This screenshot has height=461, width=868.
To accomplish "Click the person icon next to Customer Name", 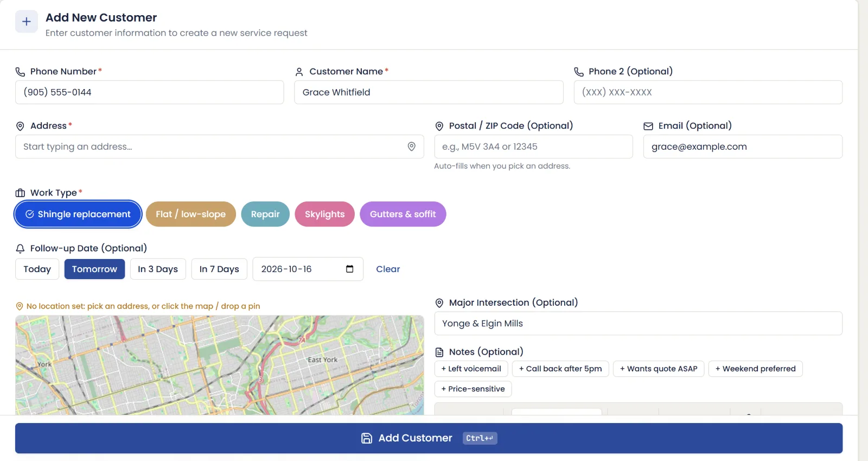I will (299, 72).
